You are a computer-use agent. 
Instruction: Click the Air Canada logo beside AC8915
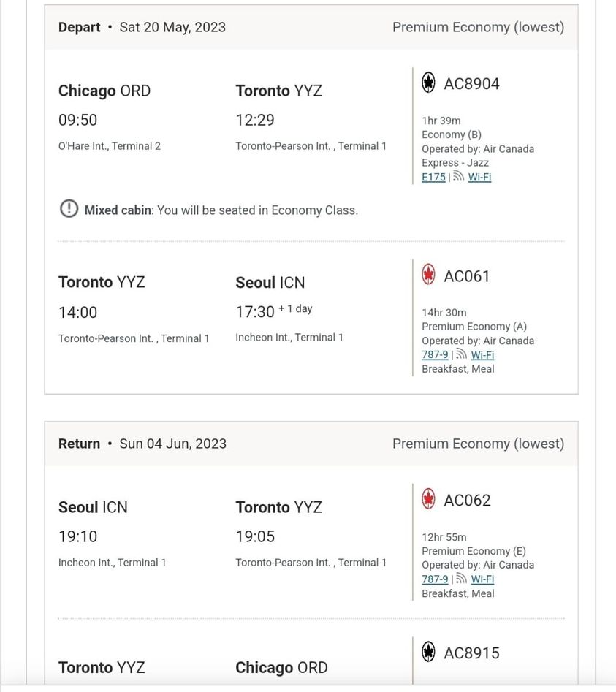coord(428,652)
